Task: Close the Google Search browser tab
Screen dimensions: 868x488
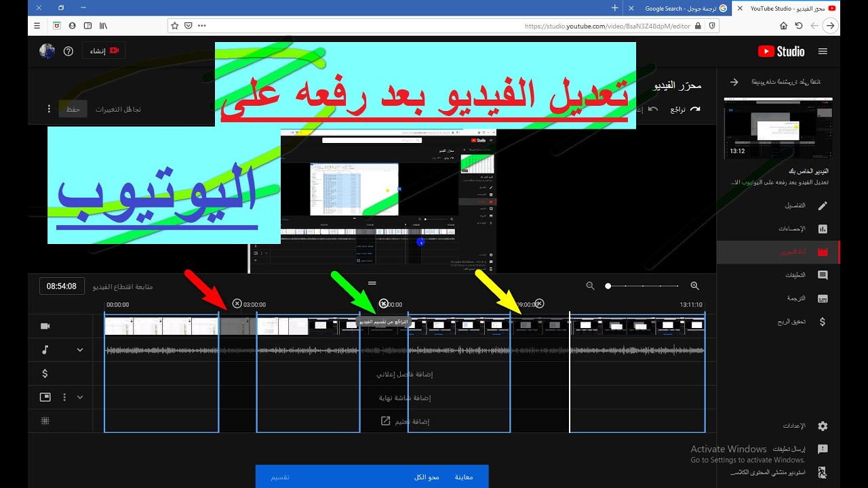Action: pos(632,8)
